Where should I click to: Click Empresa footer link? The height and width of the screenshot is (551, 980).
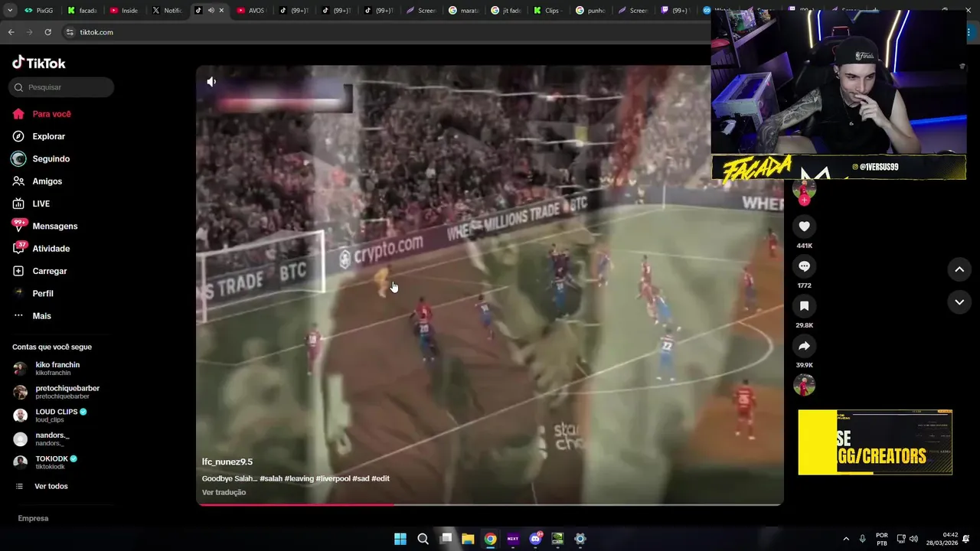click(33, 518)
